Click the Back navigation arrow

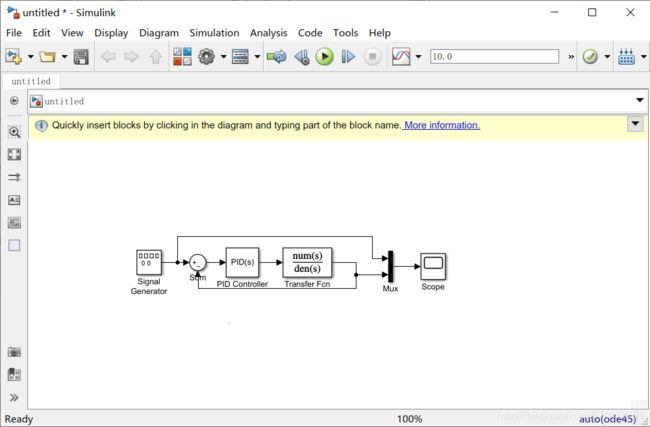click(x=108, y=56)
